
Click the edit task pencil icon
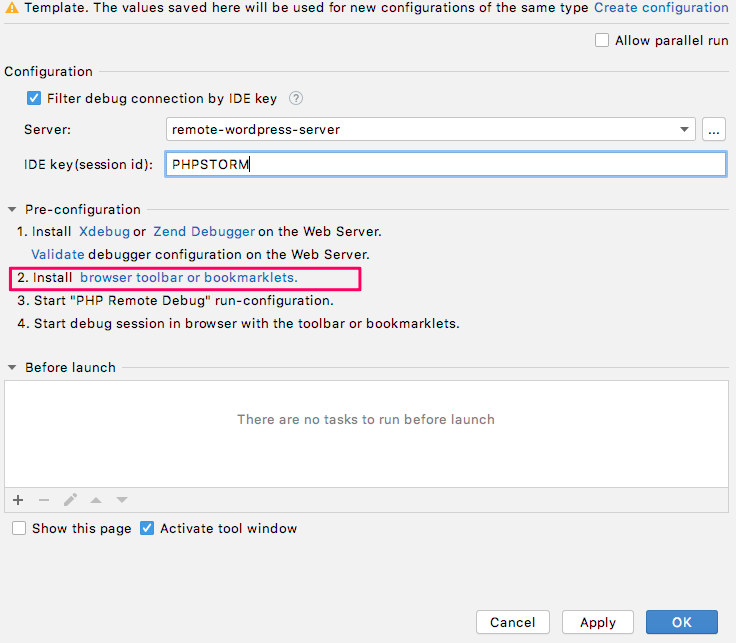tap(70, 500)
